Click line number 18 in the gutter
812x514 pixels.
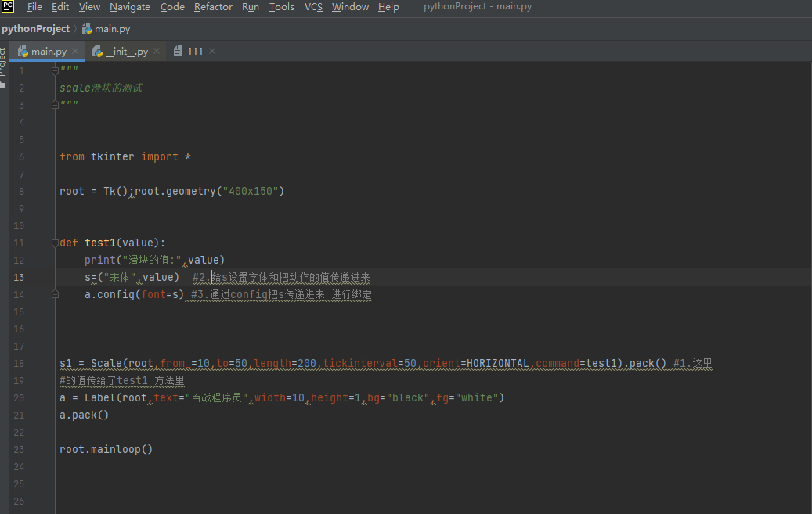[19, 363]
